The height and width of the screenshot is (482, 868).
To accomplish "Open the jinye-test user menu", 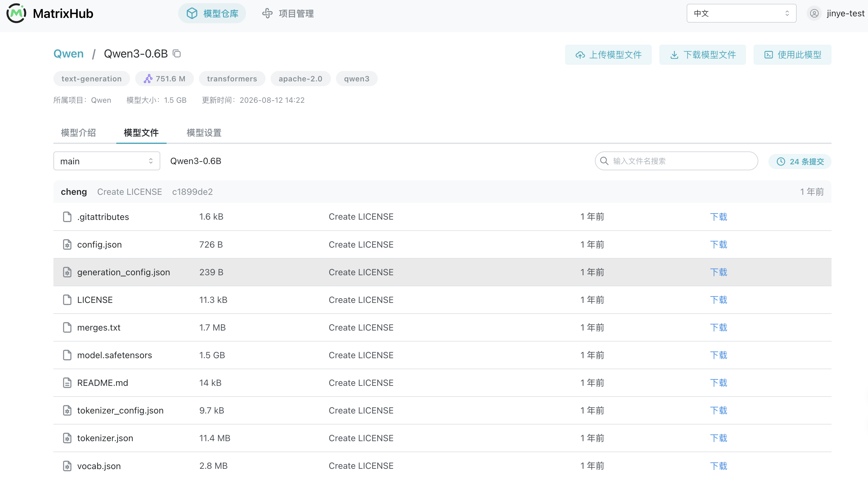I will 836,14.
